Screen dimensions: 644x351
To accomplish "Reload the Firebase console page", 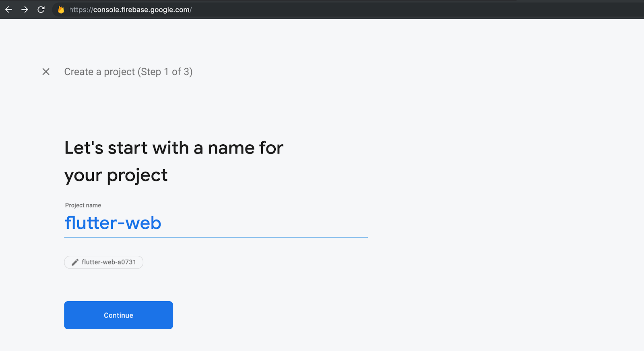I will coord(41,10).
